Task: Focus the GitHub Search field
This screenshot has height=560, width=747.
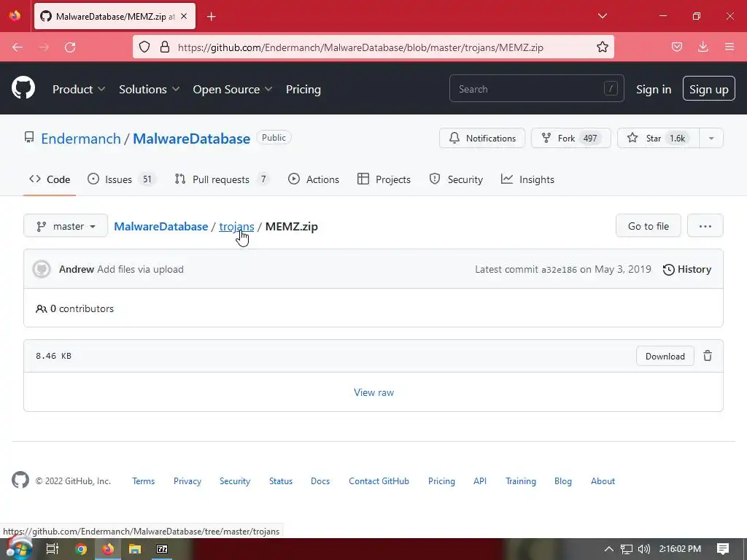Action: [x=536, y=88]
